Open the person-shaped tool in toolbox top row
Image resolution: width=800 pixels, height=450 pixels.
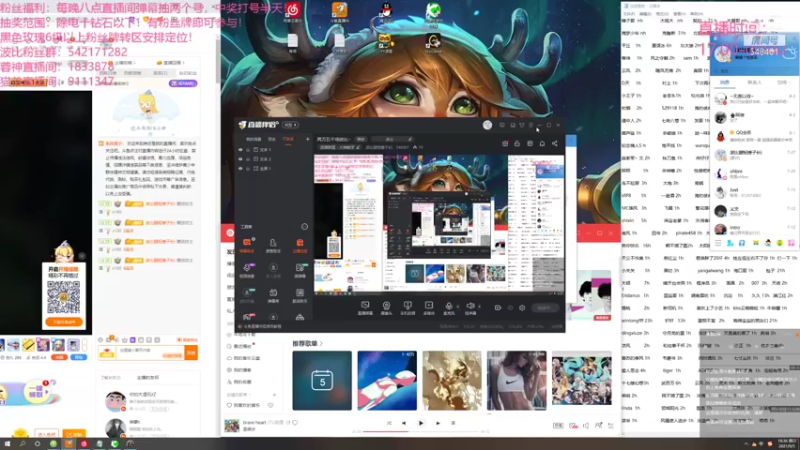273,244
